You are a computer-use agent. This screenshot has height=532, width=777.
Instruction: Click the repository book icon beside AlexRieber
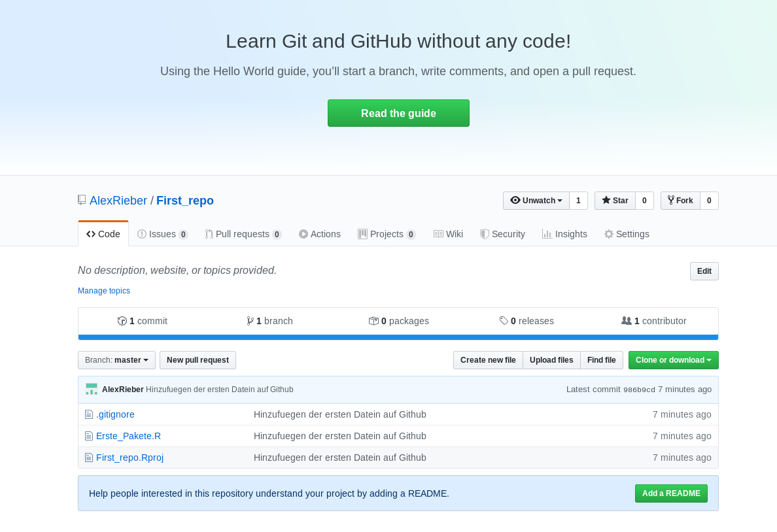[x=82, y=200]
